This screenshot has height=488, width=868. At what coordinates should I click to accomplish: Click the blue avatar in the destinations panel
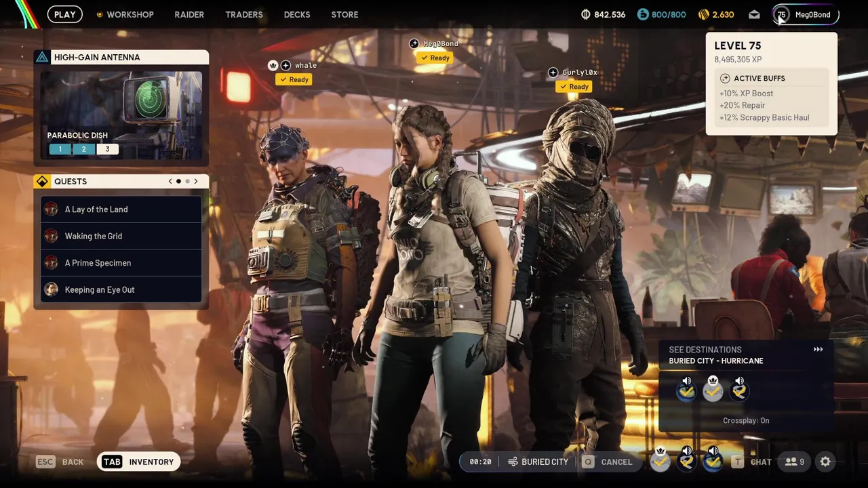point(686,391)
